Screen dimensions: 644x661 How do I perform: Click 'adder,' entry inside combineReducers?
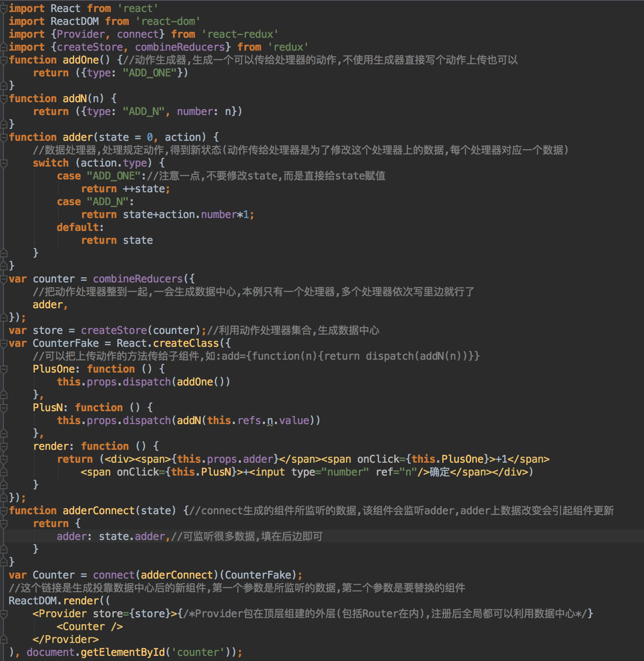(50, 305)
